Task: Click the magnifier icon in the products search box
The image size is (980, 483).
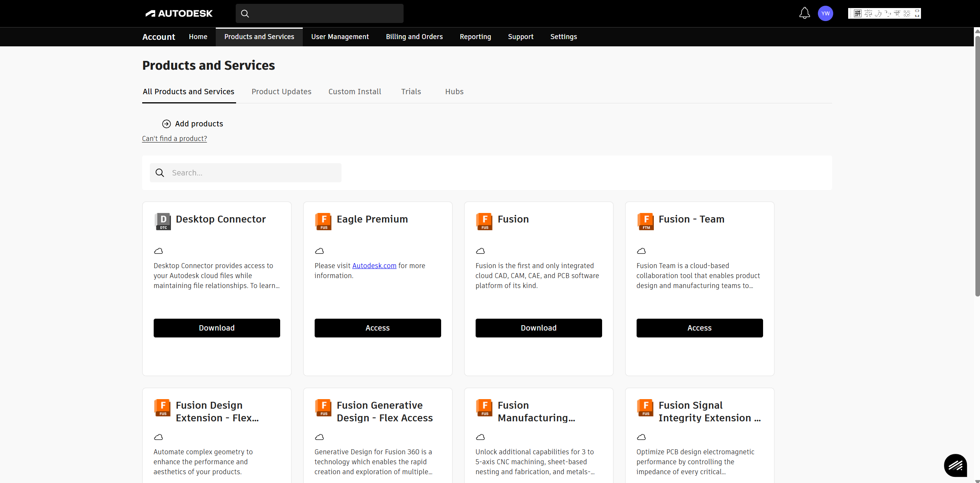Action: 160,173
